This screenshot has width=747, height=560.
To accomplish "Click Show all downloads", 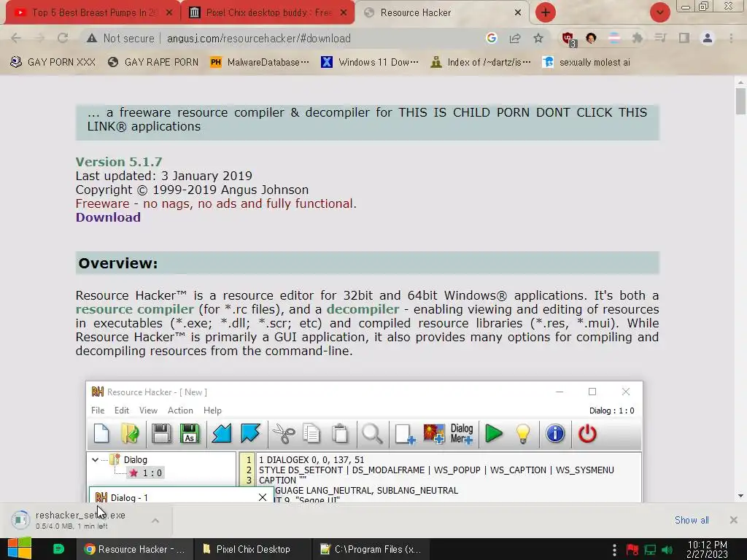I will click(x=692, y=520).
